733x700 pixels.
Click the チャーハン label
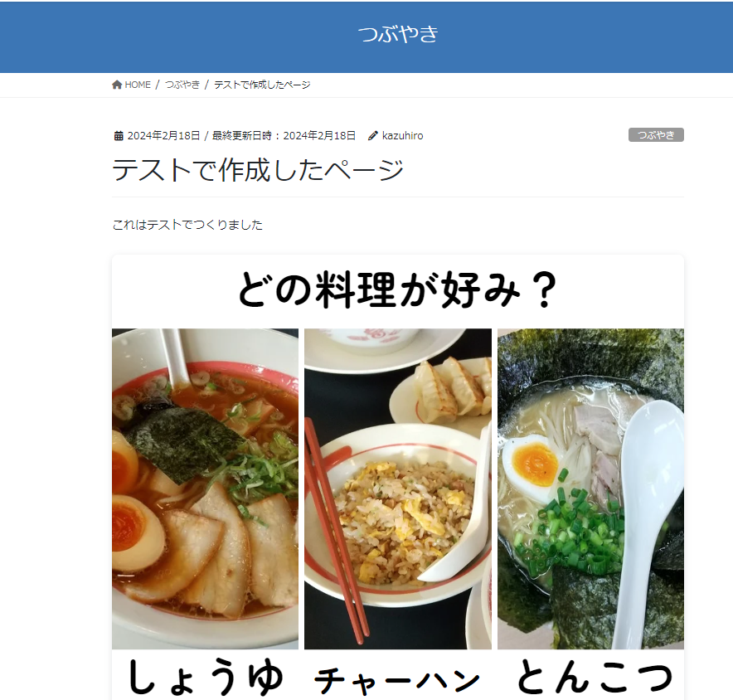(397, 680)
